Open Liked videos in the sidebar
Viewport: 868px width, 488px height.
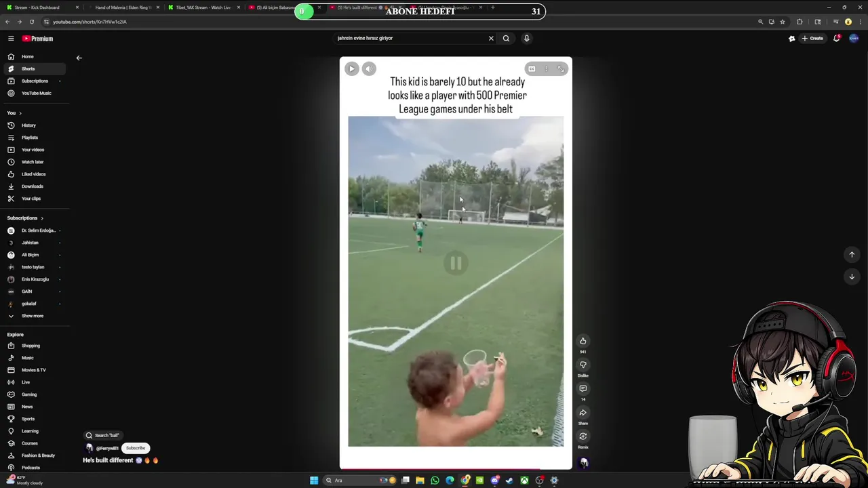pyautogui.click(x=35, y=174)
